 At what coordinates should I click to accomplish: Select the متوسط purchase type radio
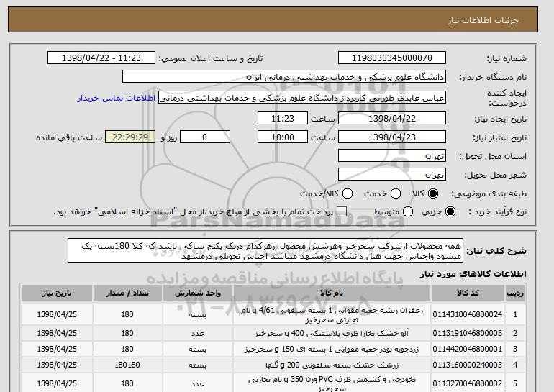[x=408, y=211]
